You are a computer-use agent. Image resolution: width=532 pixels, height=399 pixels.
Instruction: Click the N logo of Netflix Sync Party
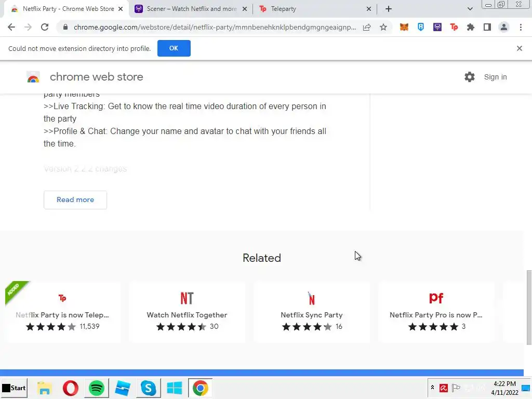pos(311,298)
